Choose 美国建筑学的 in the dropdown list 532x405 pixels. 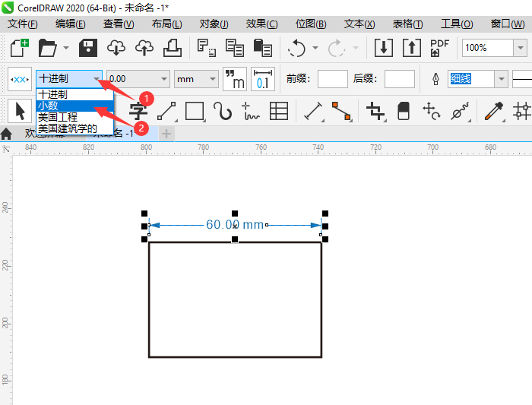74,128
